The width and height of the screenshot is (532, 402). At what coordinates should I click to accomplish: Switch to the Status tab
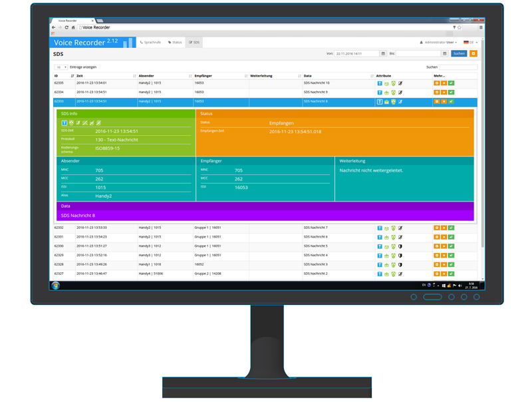175,43
